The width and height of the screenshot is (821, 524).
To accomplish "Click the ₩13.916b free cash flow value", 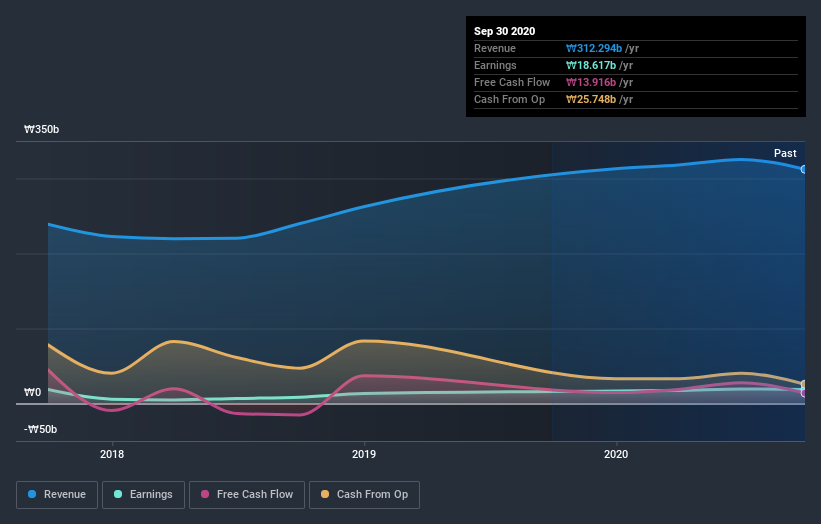I will [591, 82].
